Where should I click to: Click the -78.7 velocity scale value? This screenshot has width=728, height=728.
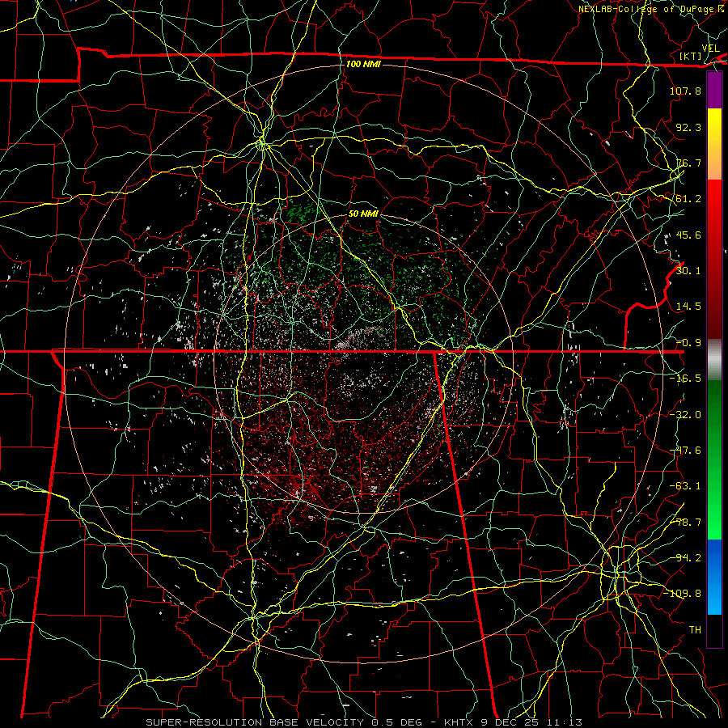pyautogui.click(x=685, y=523)
